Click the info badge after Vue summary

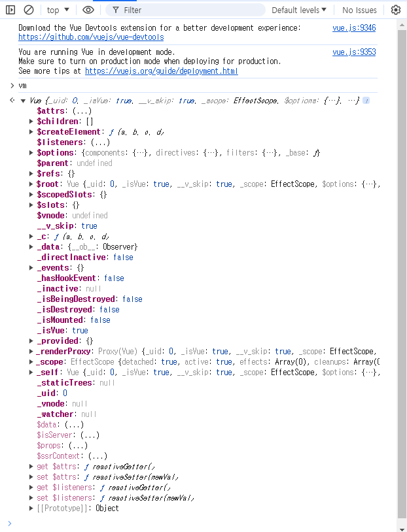[366, 101]
